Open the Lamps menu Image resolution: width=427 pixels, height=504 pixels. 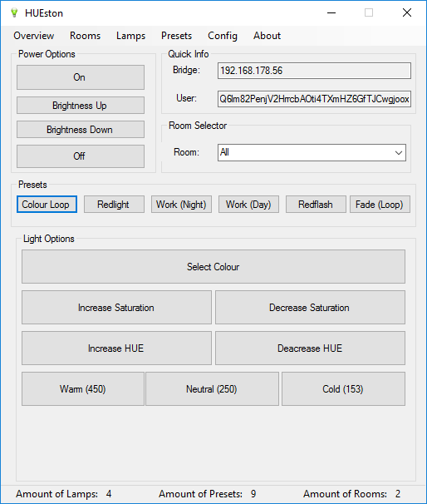tap(130, 36)
